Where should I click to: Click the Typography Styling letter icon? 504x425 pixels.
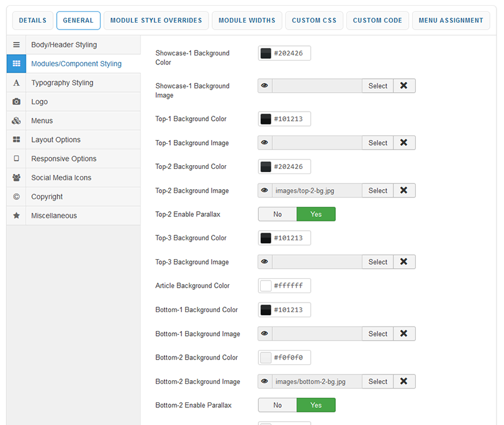point(16,83)
